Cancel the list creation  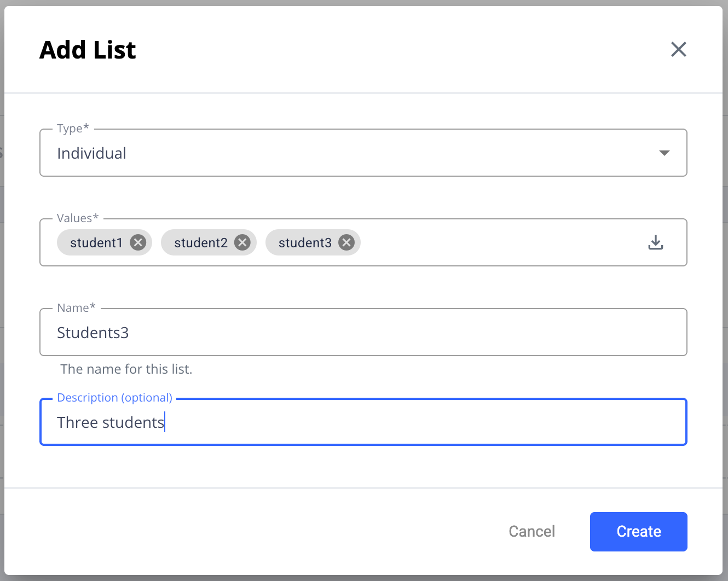tap(531, 531)
